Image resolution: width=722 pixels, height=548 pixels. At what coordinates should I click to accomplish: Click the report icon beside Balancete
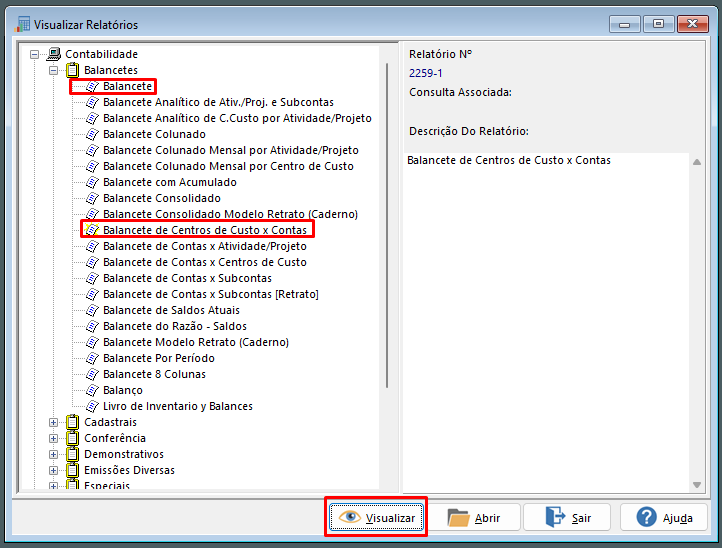tap(92, 86)
